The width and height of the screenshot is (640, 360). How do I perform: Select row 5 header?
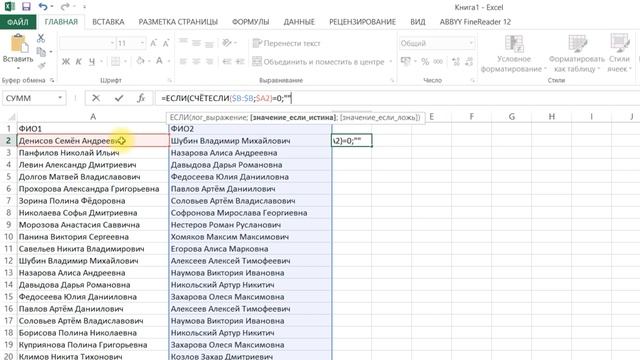8,177
